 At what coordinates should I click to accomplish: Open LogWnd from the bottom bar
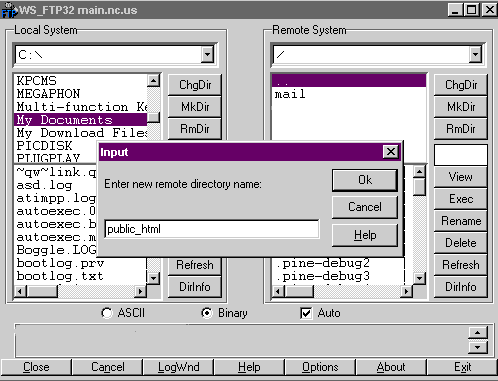(179, 367)
